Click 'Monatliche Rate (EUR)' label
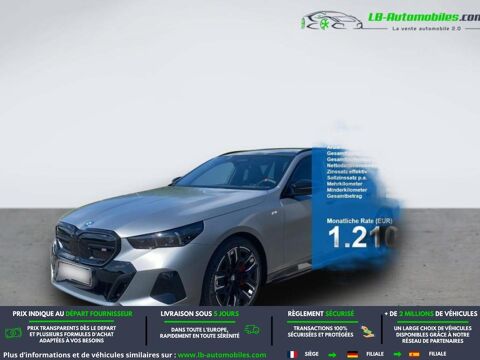 (359, 221)
